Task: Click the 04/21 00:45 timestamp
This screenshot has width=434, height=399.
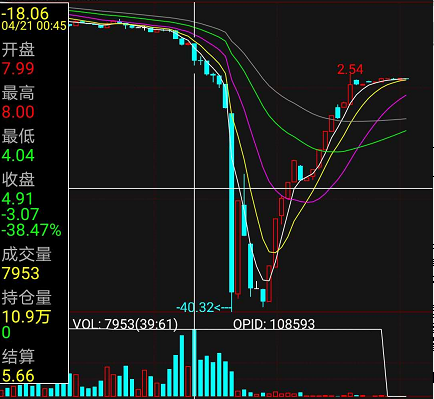Action: (34, 26)
